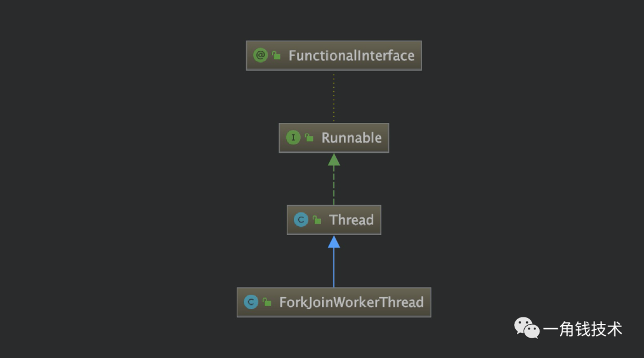This screenshot has height=358, width=644.
Task: Click the empty dark diagram canvas
Action: 119,179
